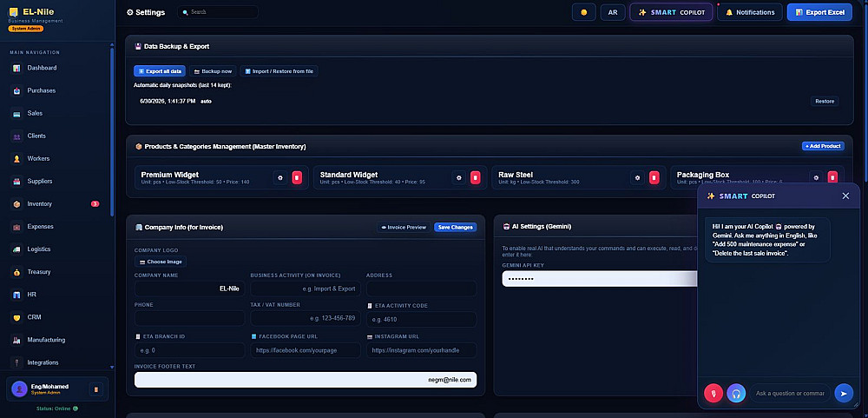The height and width of the screenshot is (418, 868).
Task: Click the Export all data button
Action: point(160,71)
